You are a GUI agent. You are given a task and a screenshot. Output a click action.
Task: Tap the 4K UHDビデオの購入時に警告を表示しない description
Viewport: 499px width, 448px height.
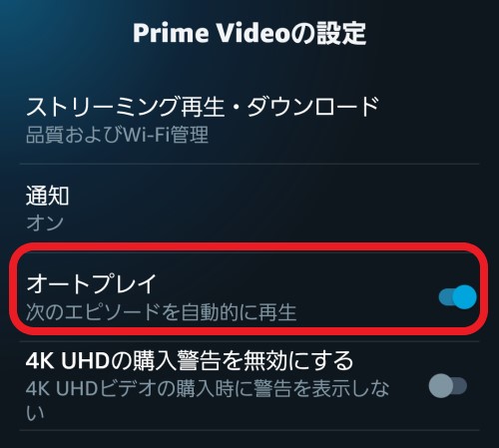click(208, 400)
